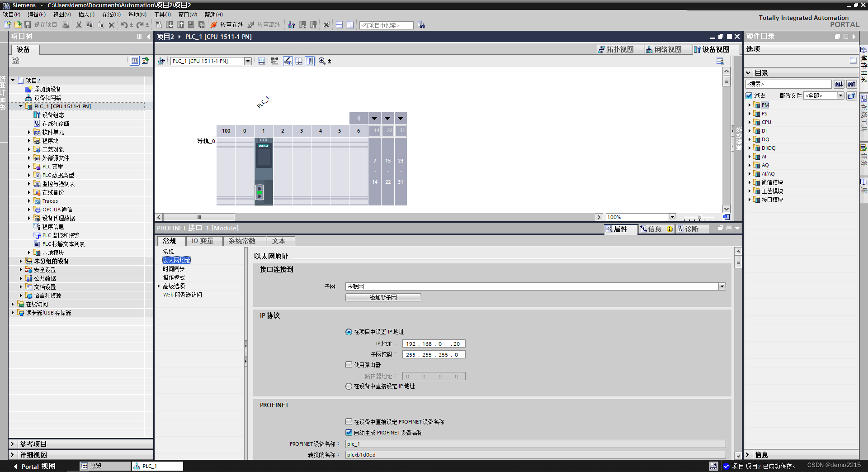This screenshot has height=472, width=868.
Task: Undo the last action
Action: click(x=124, y=25)
